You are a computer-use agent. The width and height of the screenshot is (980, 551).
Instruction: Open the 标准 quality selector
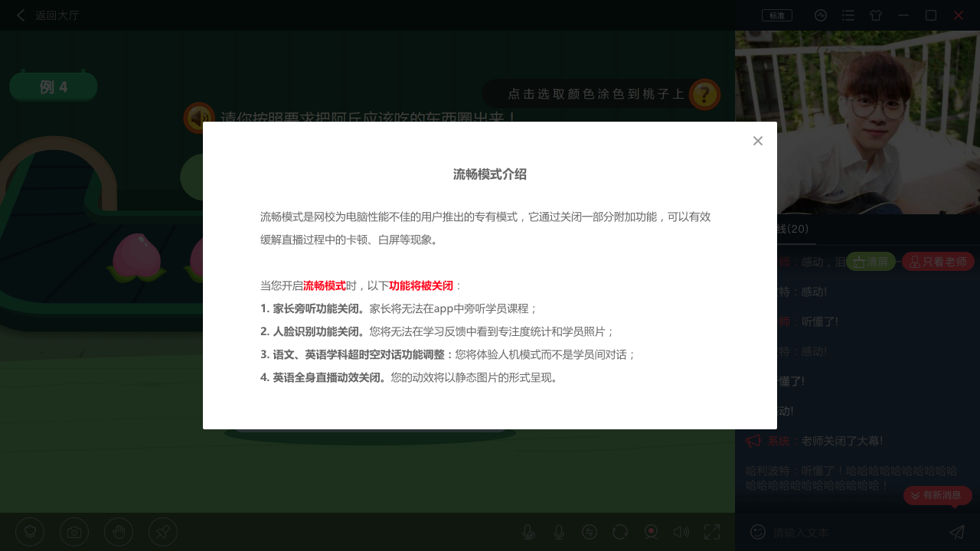[776, 15]
